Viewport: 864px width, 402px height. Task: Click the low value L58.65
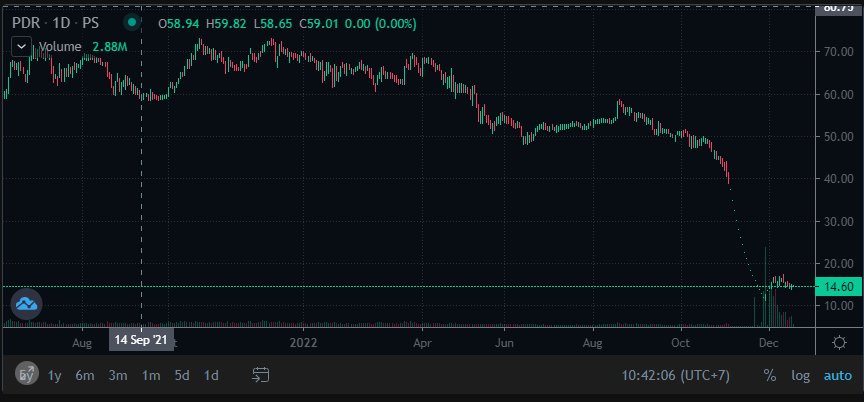click(274, 24)
